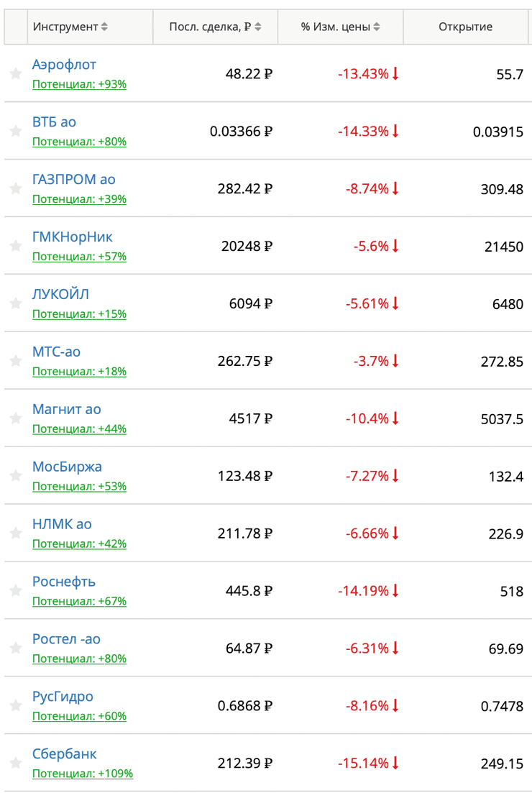
Task: Mark ГАЗПРОМ ао with the star
Action: tap(16, 188)
